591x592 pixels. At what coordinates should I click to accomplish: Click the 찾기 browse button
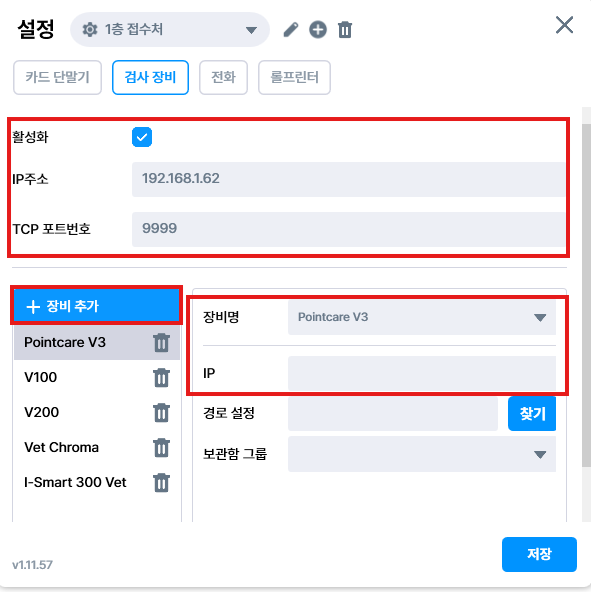pos(532,414)
